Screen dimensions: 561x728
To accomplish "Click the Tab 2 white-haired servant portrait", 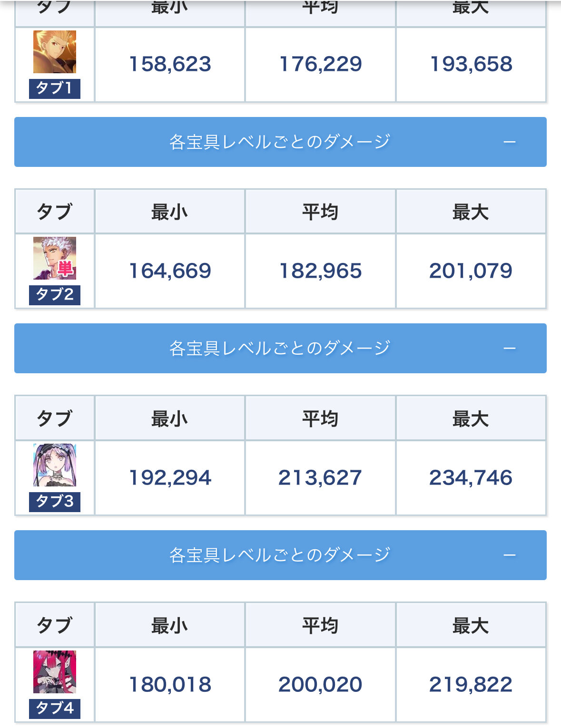I will 55,258.
